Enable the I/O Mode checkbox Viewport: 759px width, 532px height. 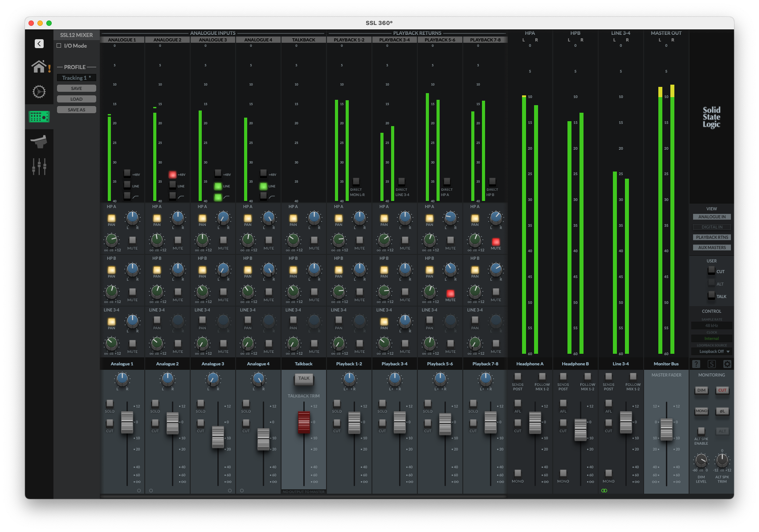point(59,45)
